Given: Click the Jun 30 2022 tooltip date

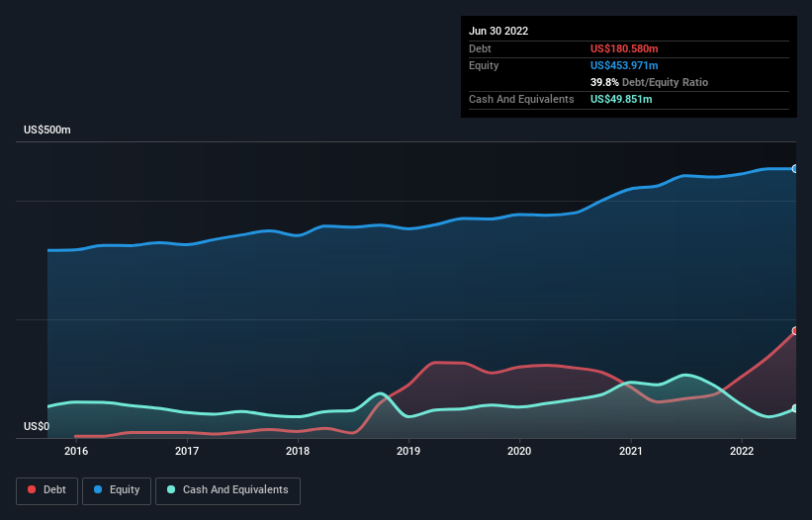Looking at the screenshot, I should 498,31.
